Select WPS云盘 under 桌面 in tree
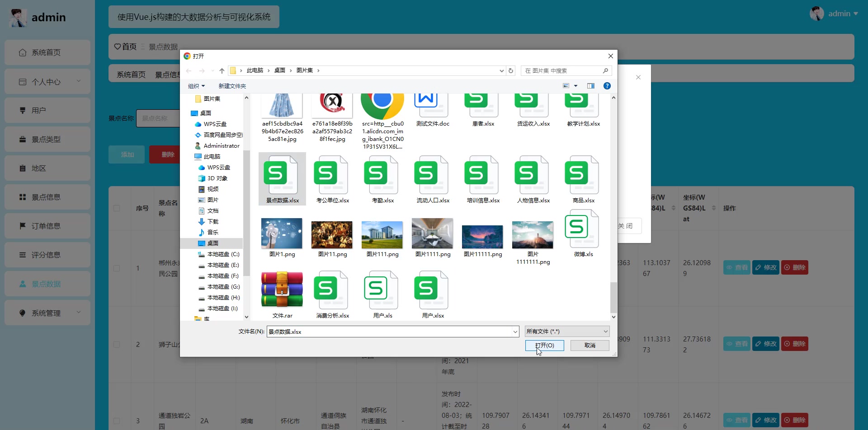 click(x=211, y=124)
